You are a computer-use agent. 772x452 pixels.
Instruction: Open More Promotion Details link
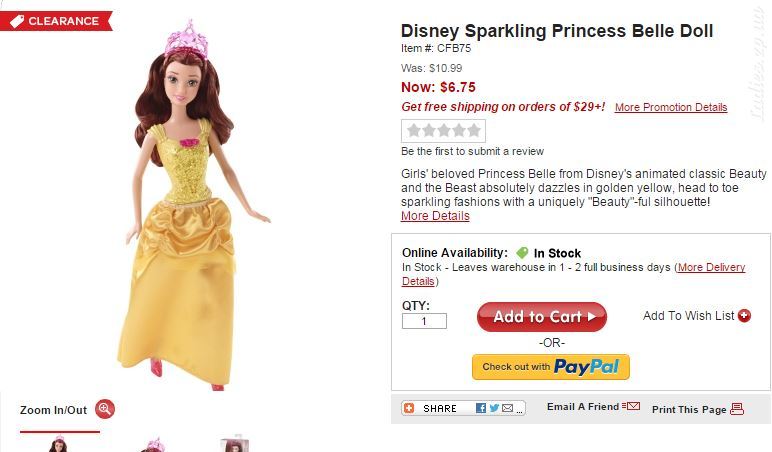(x=671, y=107)
